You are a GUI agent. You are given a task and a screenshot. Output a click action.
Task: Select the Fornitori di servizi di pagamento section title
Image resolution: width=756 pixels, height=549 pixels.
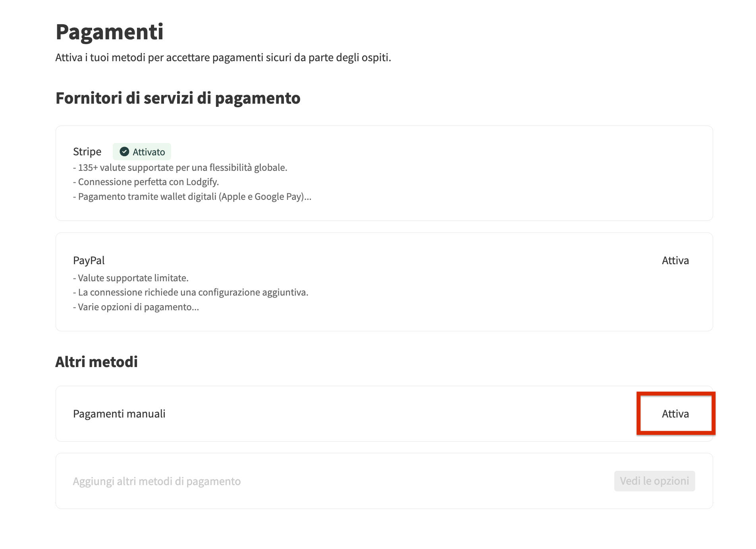coord(178,98)
